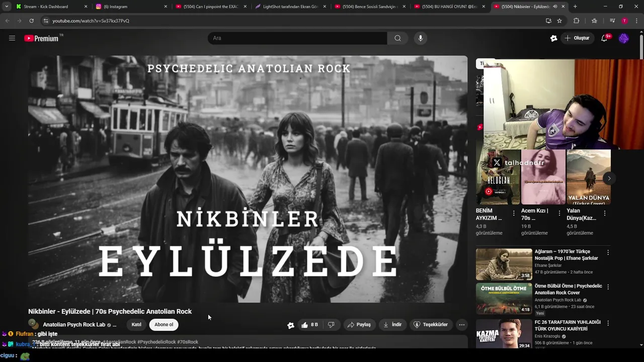Open a new browser tab
The width and height of the screenshot is (644, 362).
tap(575, 7)
